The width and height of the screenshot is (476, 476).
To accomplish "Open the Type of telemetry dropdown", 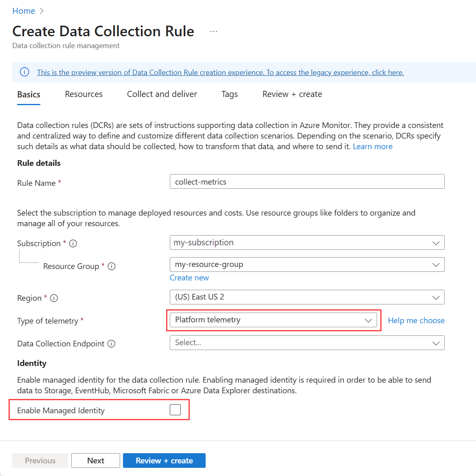I will (273, 320).
